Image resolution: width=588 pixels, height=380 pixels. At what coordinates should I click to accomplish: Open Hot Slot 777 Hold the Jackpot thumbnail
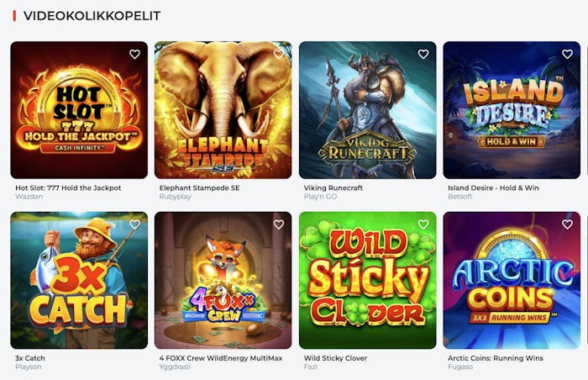[79, 110]
